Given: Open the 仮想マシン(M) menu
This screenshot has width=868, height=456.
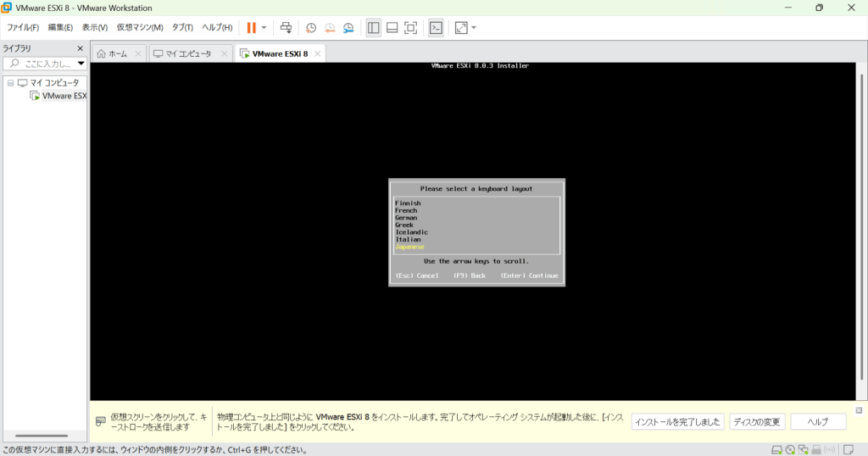Looking at the screenshot, I should 139,28.
